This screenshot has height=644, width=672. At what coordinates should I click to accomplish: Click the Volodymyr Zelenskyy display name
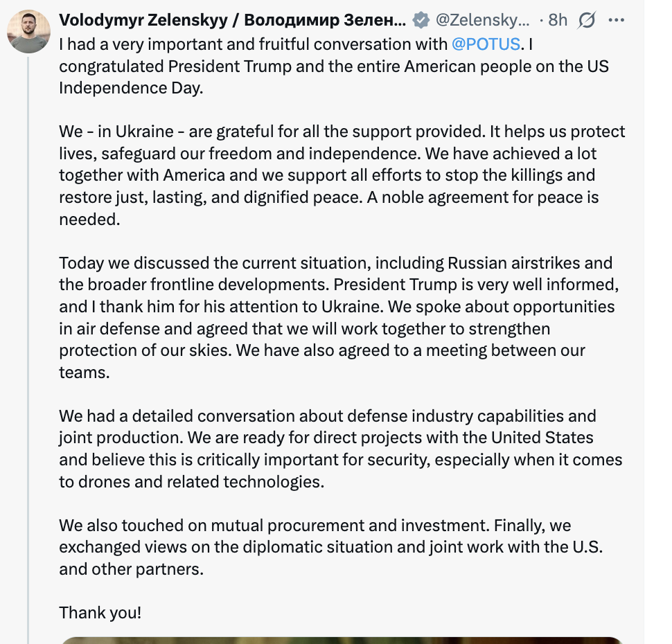(x=232, y=21)
